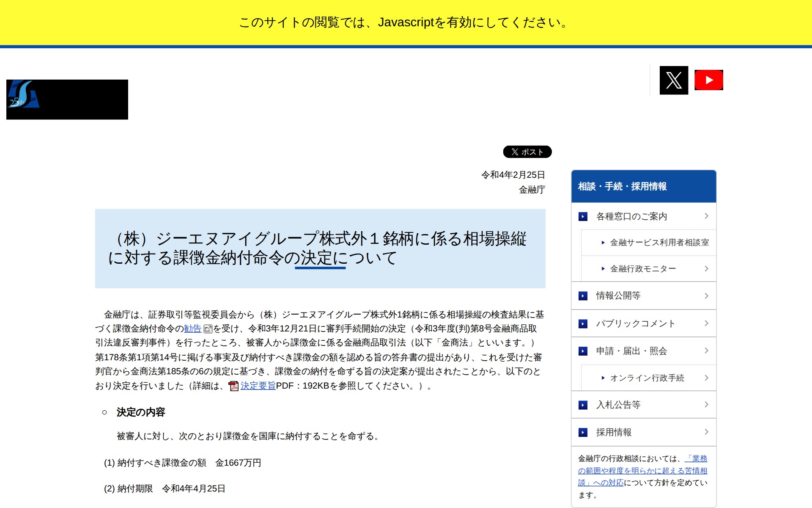Click the 相談・手続・採用情報 sidebar header

[622, 187]
